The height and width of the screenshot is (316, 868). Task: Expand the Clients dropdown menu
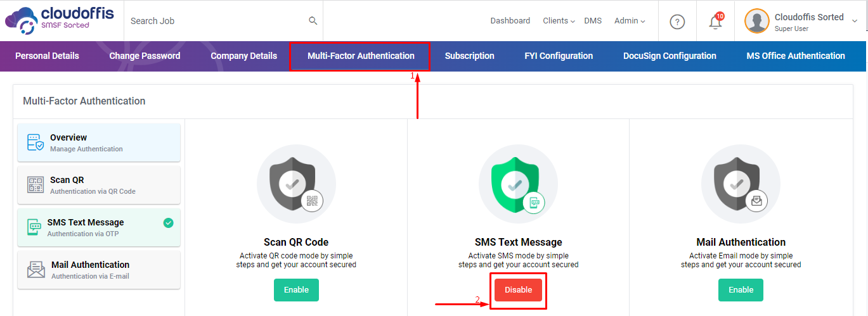[559, 21]
